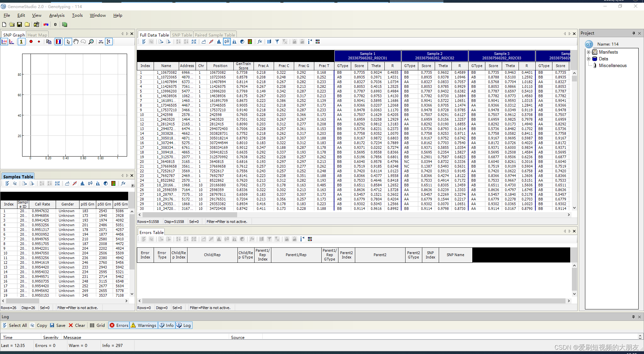Open the Analysis menu
Screen dimensions: 644x354
pyautogui.click(x=57, y=15)
